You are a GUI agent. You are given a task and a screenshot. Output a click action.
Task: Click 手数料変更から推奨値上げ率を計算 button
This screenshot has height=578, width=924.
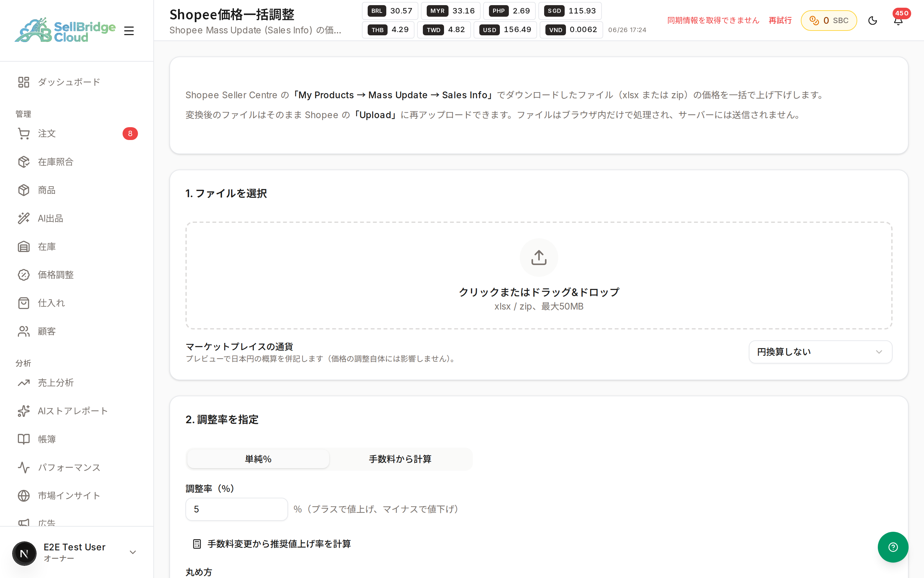pyautogui.click(x=271, y=544)
